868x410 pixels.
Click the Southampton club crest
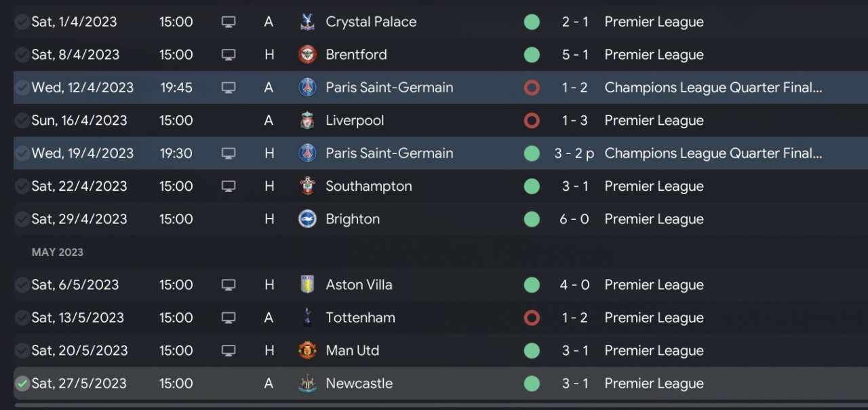[x=307, y=186]
